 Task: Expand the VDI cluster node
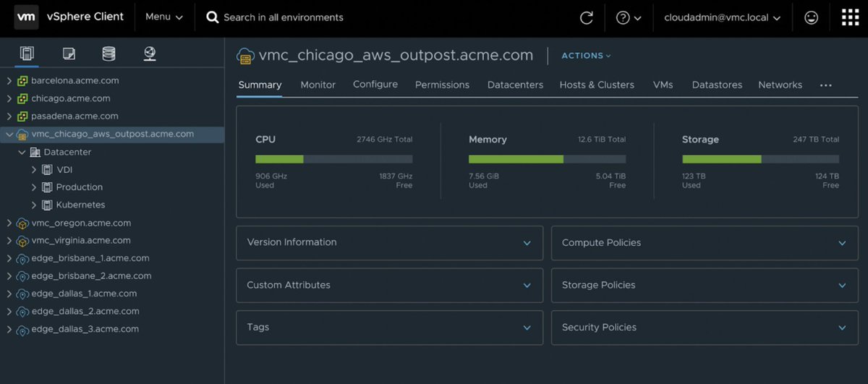pyautogui.click(x=34, y=170)
